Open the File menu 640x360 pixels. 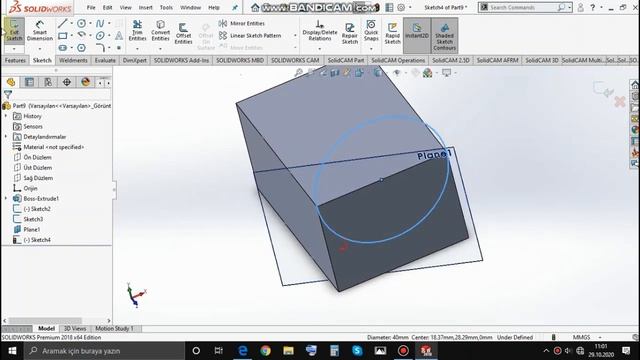(x=91, y=7)
